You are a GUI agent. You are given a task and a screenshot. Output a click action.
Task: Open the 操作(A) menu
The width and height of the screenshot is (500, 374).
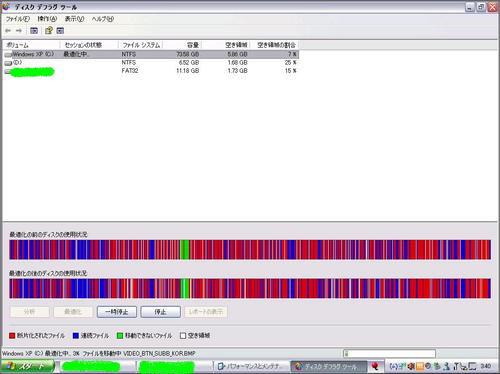[47, 19]
